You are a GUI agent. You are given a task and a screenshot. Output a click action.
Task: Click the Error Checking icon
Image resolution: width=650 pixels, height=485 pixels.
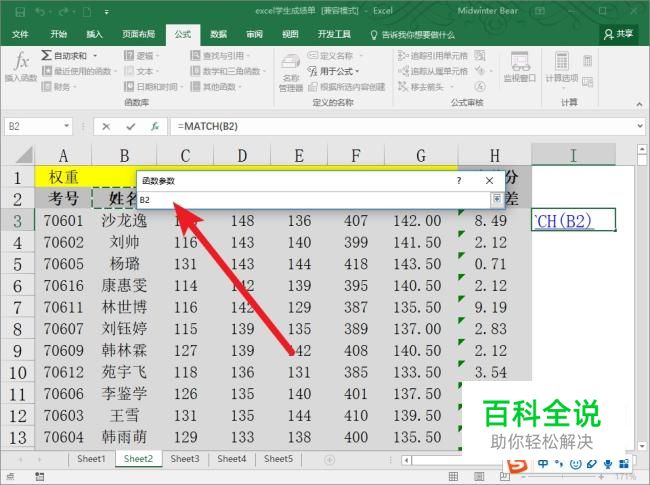(x=480, y=71)
